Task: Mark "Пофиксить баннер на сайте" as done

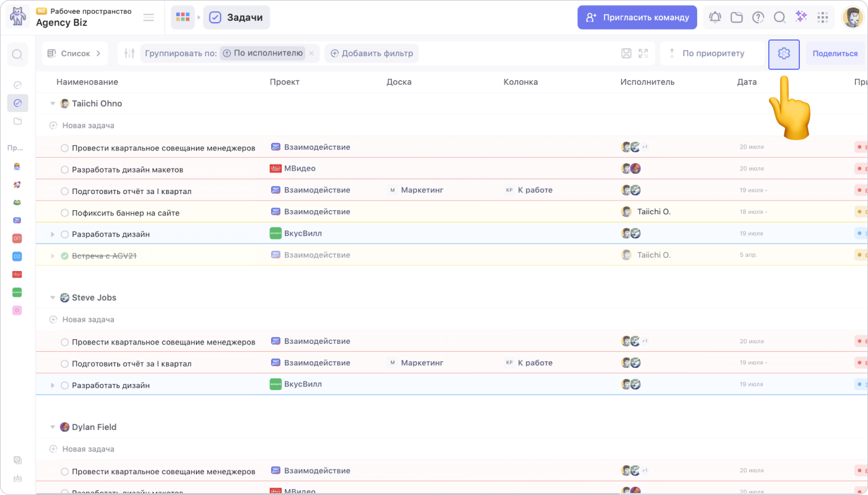Action: (65, 213)
